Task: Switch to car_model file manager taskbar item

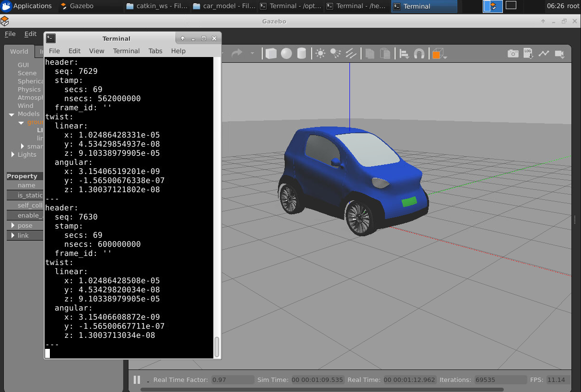Action: [x=224, y=6]
